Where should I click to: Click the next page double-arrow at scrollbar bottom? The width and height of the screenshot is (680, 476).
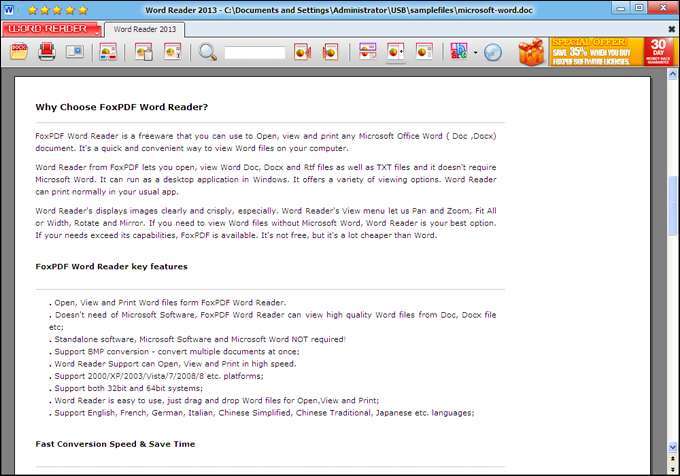click(673, 469)
